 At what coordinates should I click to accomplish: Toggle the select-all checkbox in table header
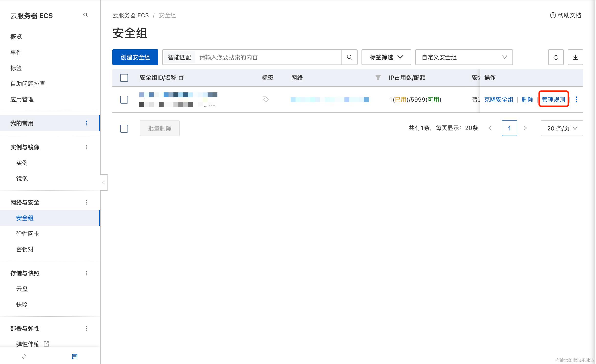[x=124, y=78]
